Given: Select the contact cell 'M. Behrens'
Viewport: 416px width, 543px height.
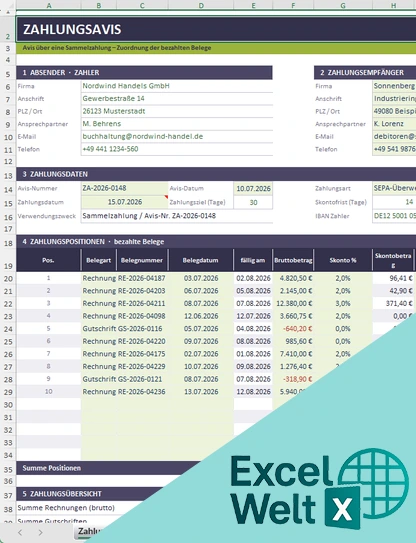Looking at the screenshot, I should pos(177,124).
